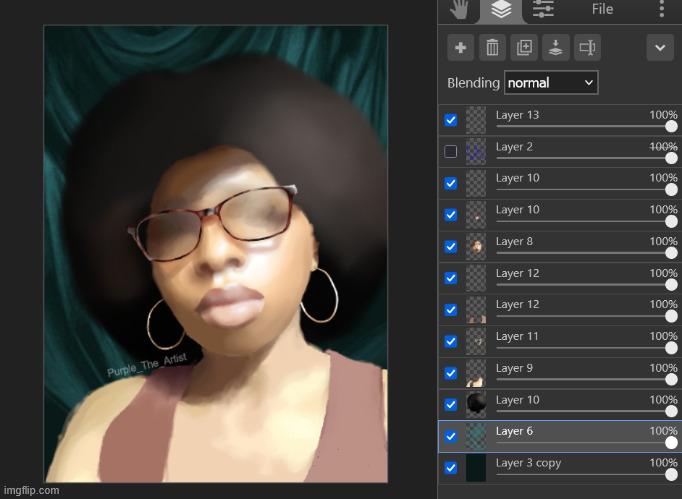Delete the selected layer with the trash icon
Screen dimensions: 682x499
[492, 47]
